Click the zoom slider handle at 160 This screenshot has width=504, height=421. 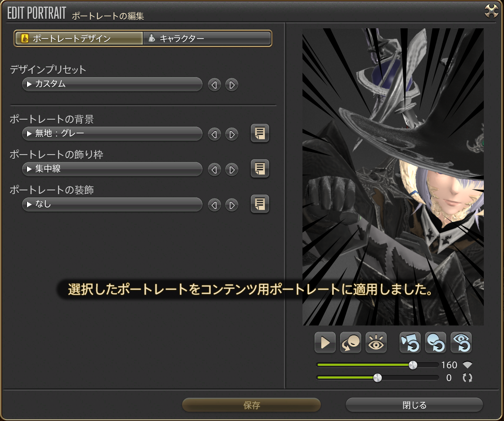pos(413,365)
